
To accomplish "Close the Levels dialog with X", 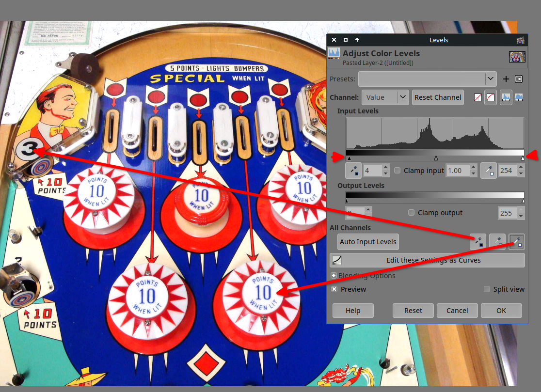I will [x=334, y=40].
